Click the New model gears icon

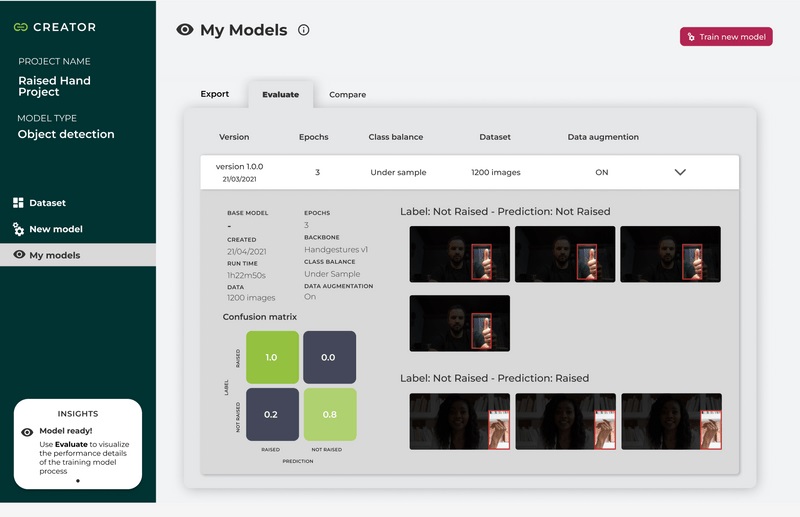pyautogui.click(x=18, y=229)
